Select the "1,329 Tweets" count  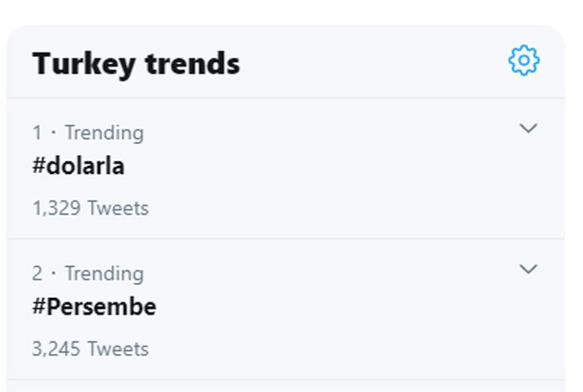[90, 208]
